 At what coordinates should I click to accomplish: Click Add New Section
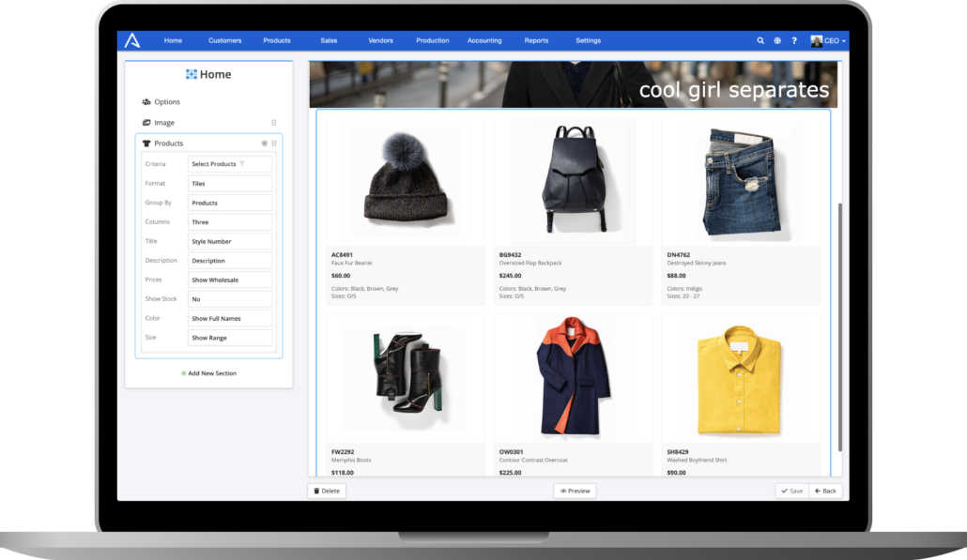point(209,373)
